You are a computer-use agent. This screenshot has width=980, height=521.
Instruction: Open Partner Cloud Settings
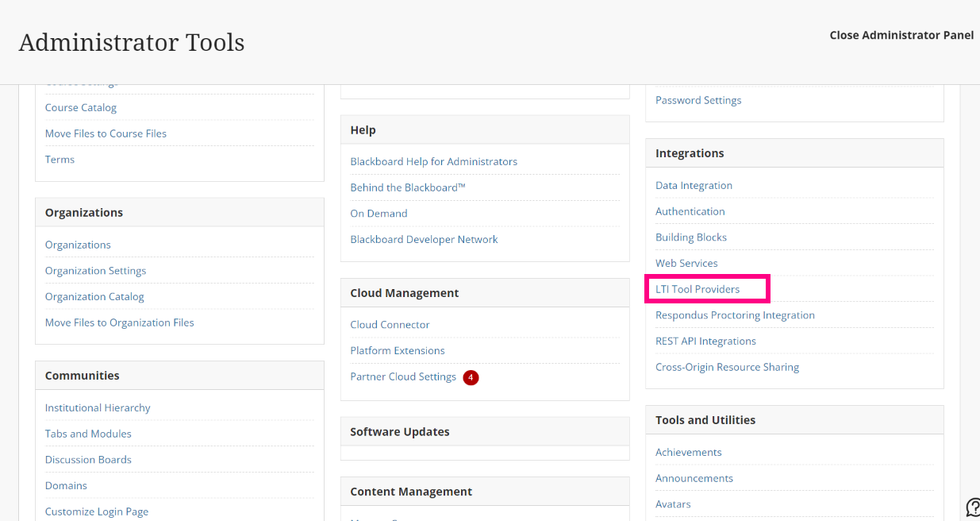click(x=403, y=376)
